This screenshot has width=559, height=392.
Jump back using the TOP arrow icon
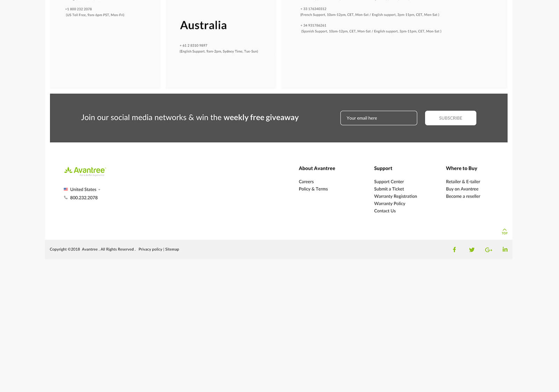pyautogui.click(x=504, y=231)
